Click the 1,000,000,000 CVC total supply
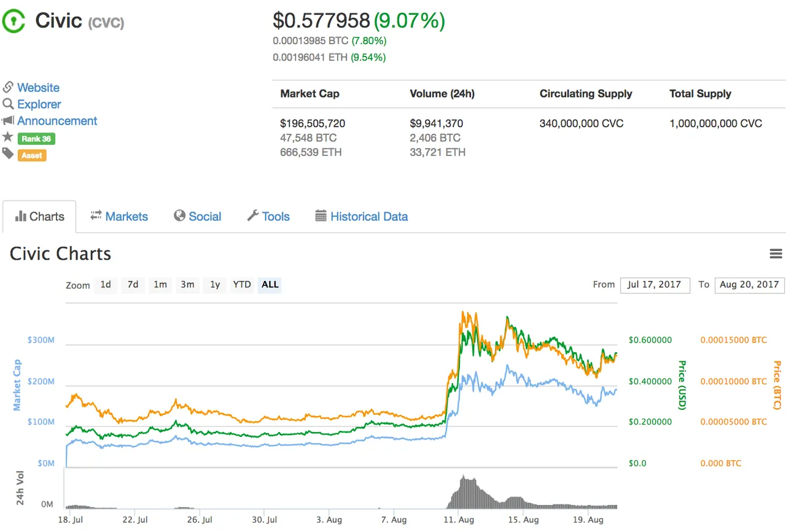Viewport: 786px width, 532px height. [x=716, y=123]
